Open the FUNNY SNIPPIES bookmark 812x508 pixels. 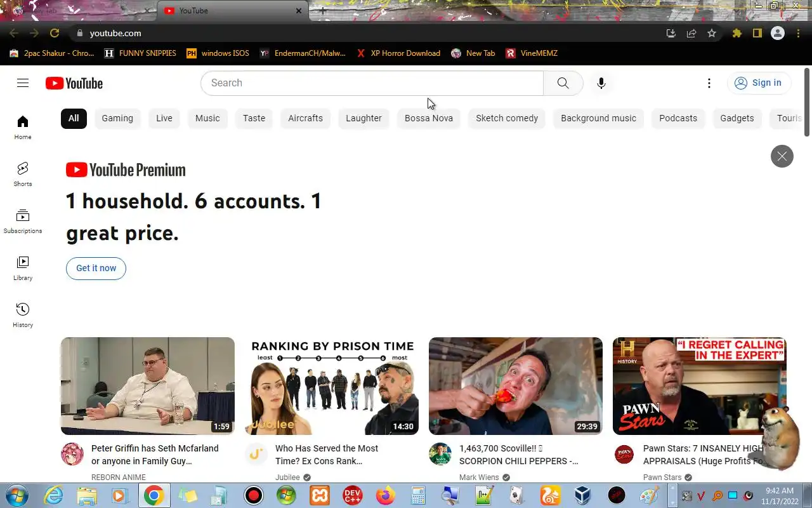(x=140, y=53)
